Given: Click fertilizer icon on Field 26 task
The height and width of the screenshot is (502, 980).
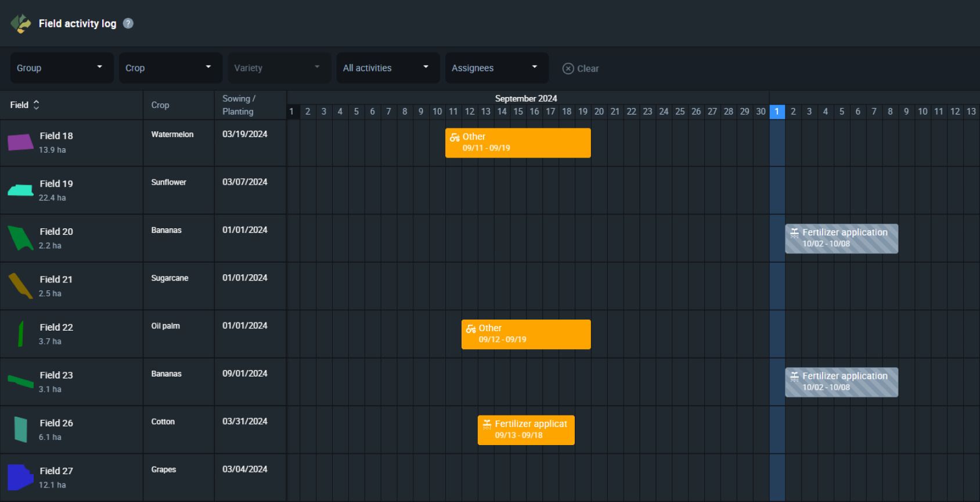Looking at the screenshot, I should pyautogui.click(x=487, y=425).
